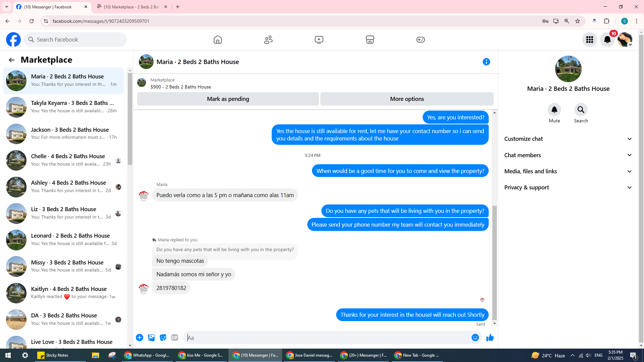This screenshot has height=362, width=644.
Task: Open the GIF picker icon
Action: [x=174, y=338]
